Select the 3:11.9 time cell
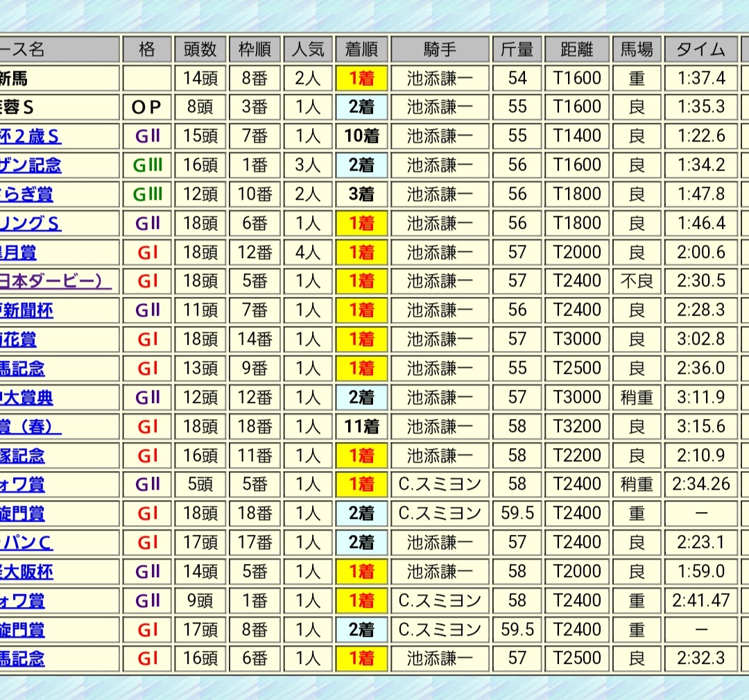This screenshot has height=700, width=749. (700, 398)
